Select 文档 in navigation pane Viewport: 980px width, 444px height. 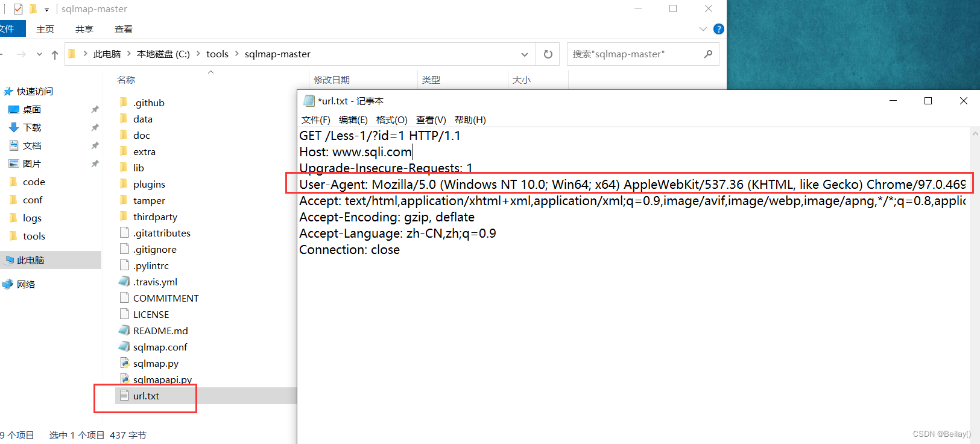tap(32, 145)
